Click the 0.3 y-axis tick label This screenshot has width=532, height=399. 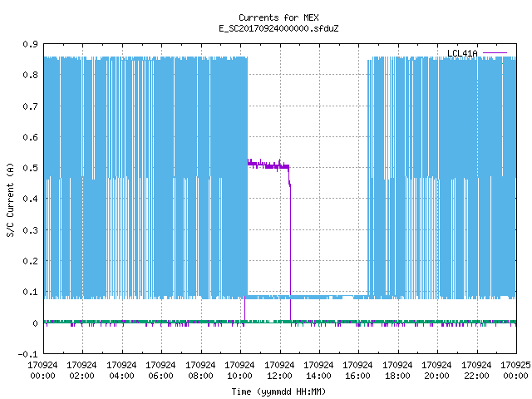30,230
